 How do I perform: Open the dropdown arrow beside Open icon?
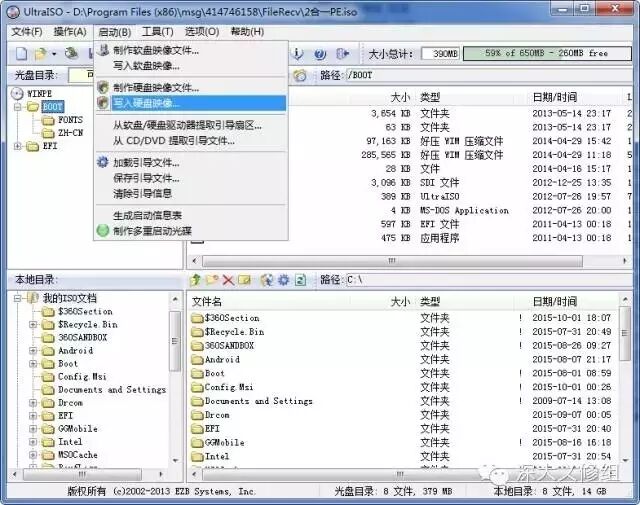pos(54,54)
